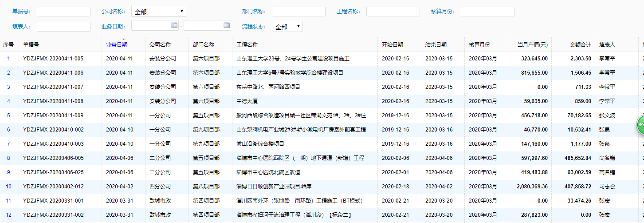This screenshot has height=223, width=644.
Task: Select document YDZJFMX-20200411-008
Action: (53, 101)
